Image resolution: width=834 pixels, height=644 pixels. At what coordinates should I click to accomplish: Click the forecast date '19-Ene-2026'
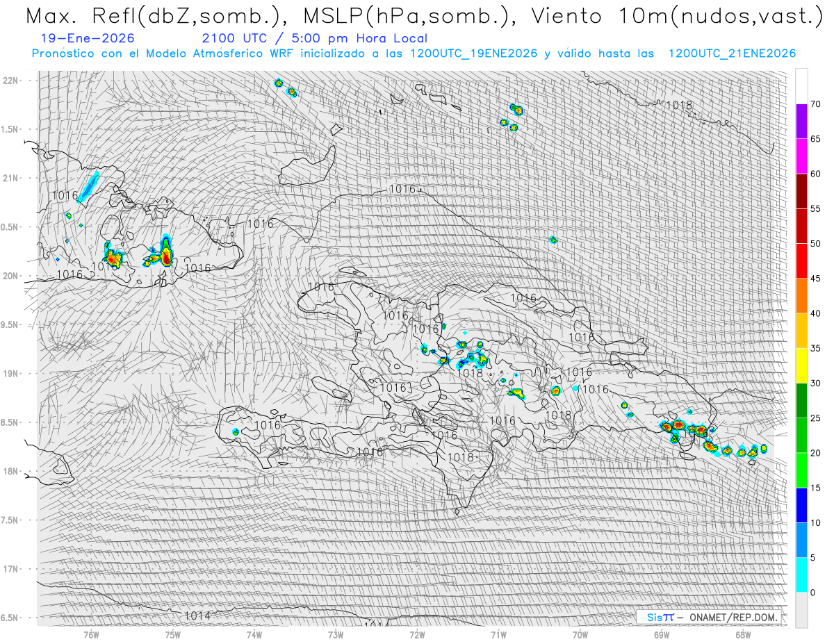click(88, 39)
